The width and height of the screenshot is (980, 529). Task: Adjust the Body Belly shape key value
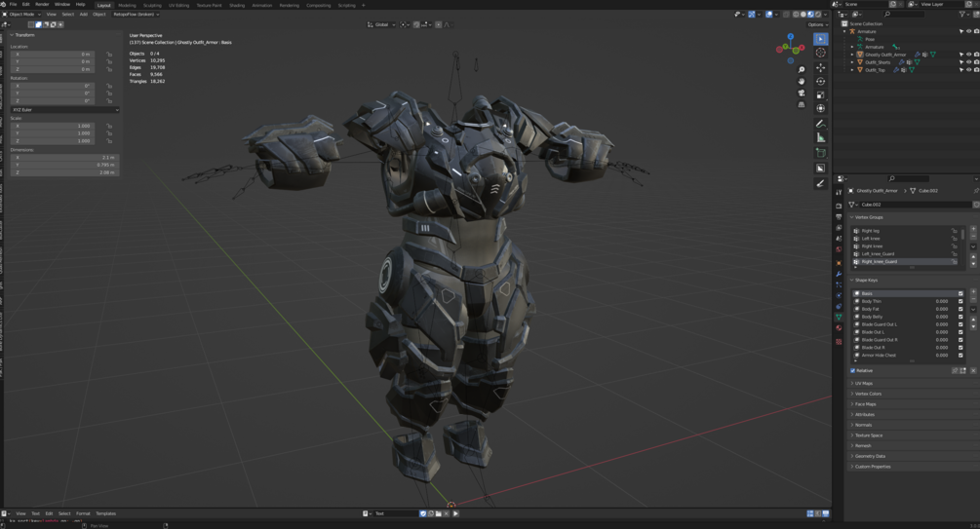942,317
